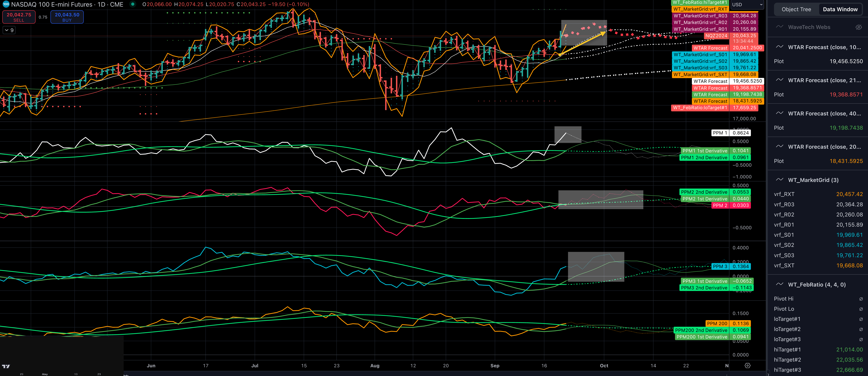Click the WT_MarketGrid:vrf_S03 scale label
The height and width of the screenshot is (376, 868).
pos(701,68)
